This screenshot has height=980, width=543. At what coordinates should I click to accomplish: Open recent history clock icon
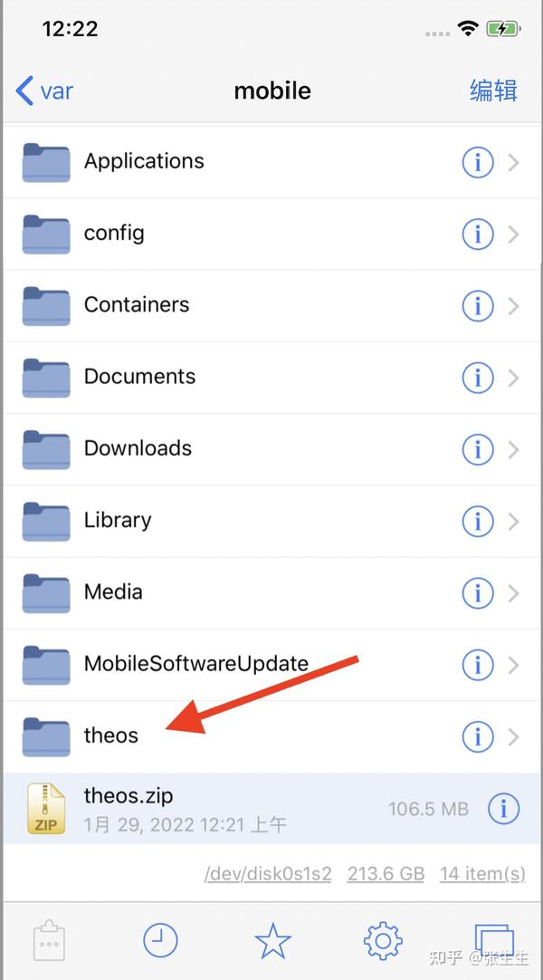coord(160,940)
